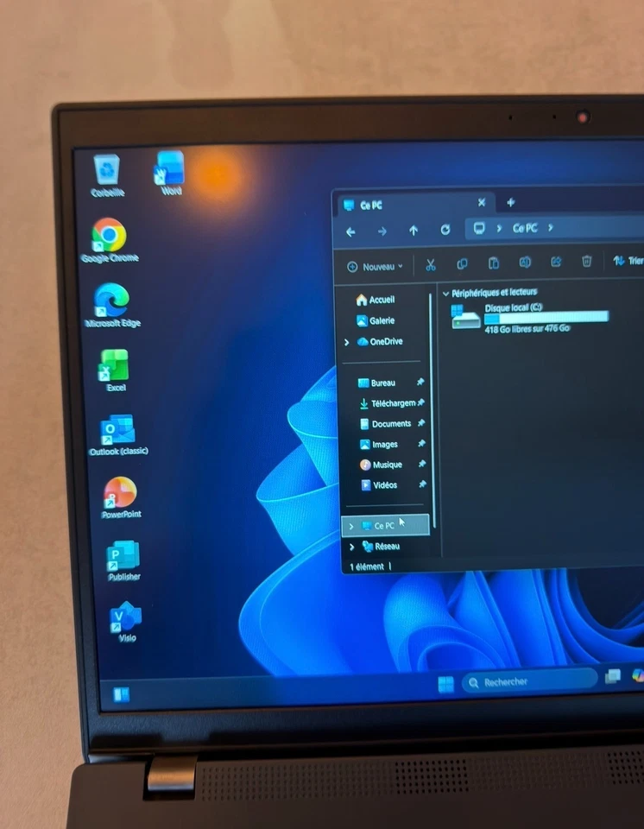Select OneDrive in the navigation pane

(380, 342)
